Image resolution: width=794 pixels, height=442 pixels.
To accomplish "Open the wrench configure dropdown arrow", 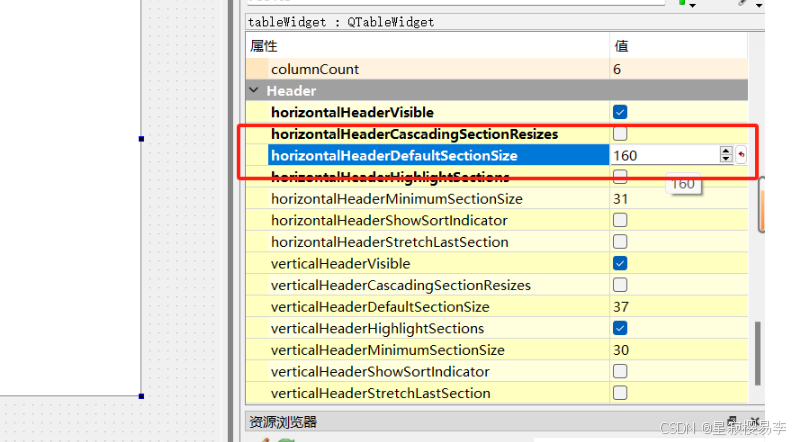I will click(759, 5).
